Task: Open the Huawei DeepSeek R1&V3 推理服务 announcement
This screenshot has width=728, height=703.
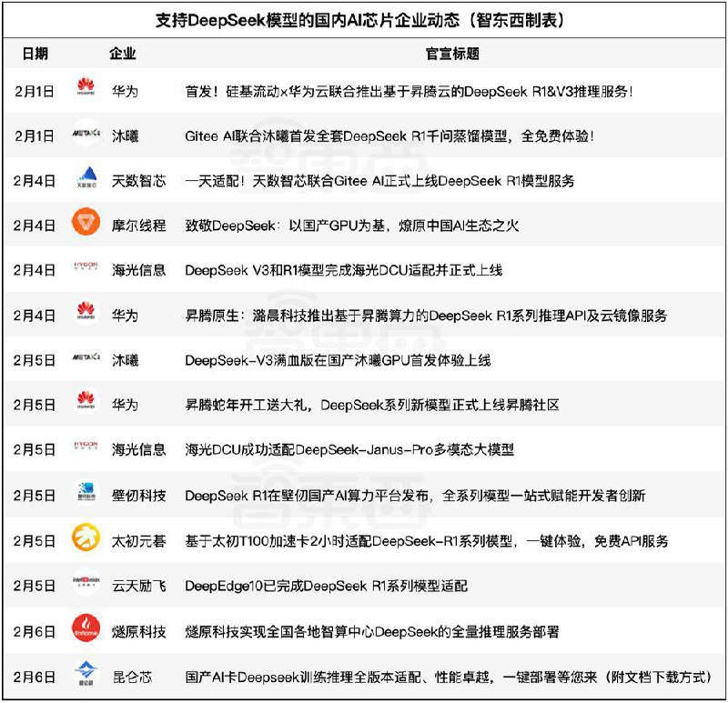Action: tap(409, 88)
